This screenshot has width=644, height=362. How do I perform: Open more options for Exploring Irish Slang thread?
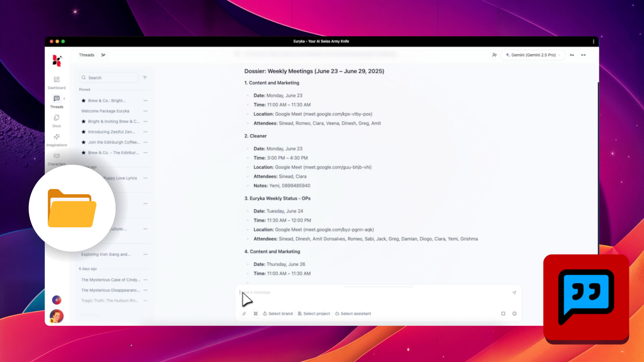tap(145, 254)
